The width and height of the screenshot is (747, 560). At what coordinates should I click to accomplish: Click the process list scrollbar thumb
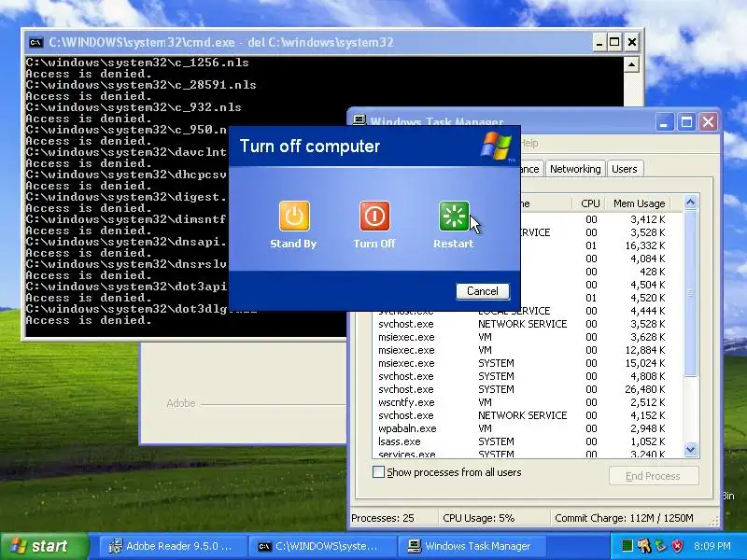[690, 293]
